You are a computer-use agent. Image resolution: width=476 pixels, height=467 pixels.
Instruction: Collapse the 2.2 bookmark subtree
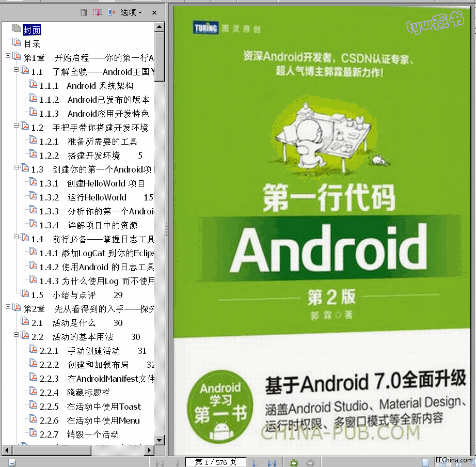point(17,335)
